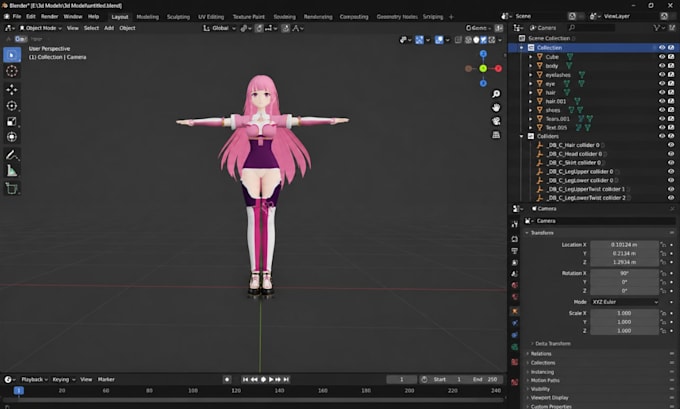Select the Cursor tool

tap(12, 71)
